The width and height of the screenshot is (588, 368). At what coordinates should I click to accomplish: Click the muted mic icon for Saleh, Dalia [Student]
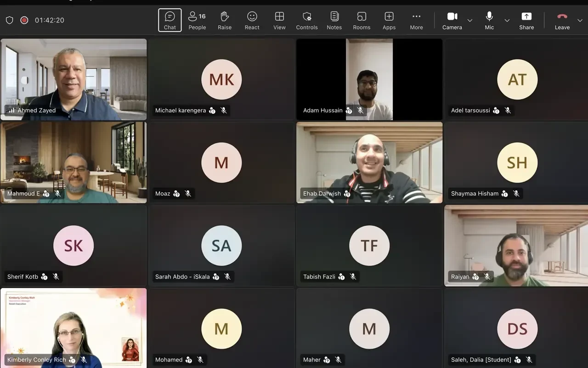pyautogui.click(x=529, y=360)
